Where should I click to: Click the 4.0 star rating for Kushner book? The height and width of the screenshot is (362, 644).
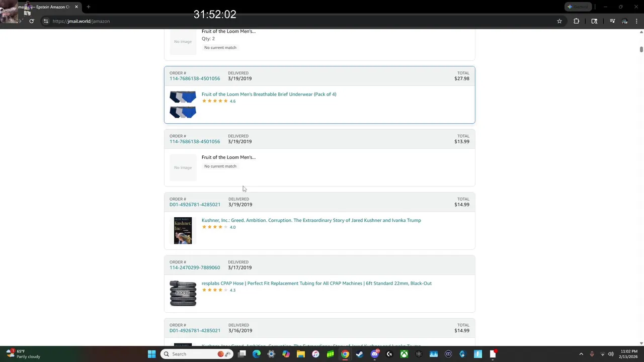pos(218,227)
